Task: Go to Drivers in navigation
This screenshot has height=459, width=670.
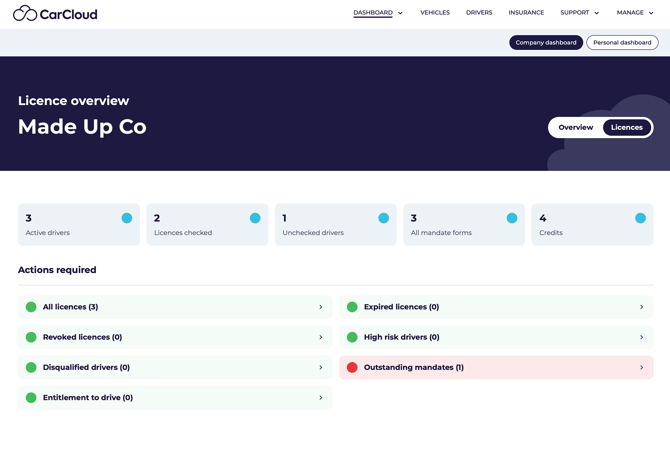Action: point(479,12)
